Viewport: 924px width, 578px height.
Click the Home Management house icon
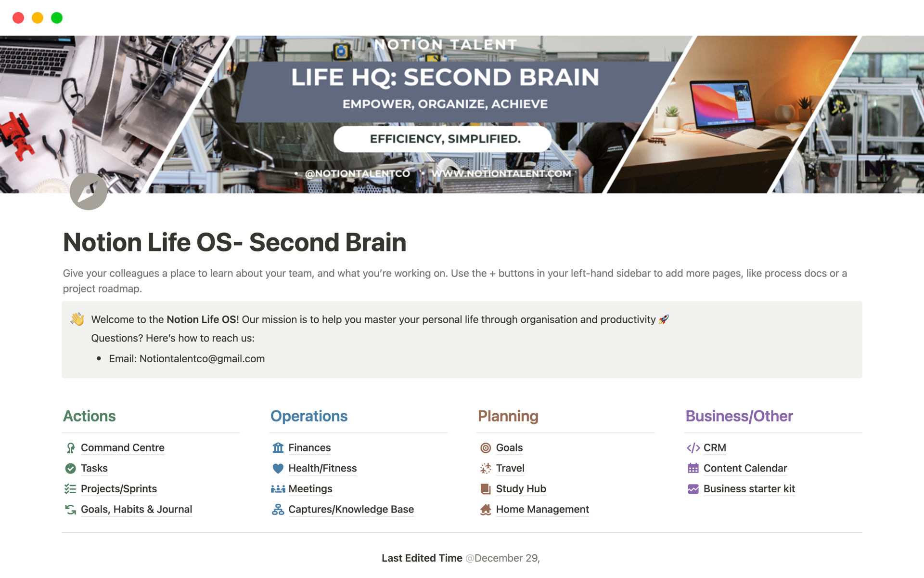point(486,509)
